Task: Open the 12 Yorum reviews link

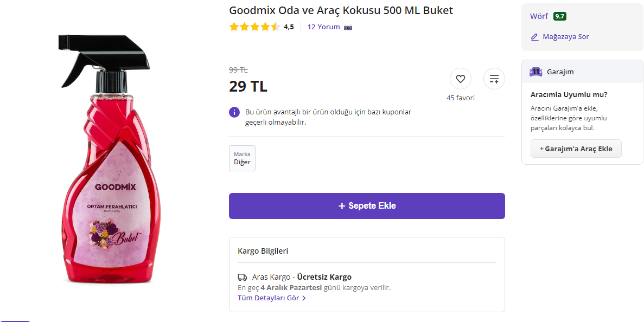Action: tap(323, 27)
